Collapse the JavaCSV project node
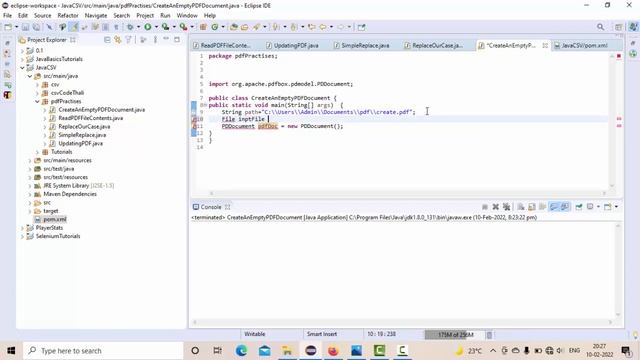Viewport: 640px width, 360px height. coord(22,68)
